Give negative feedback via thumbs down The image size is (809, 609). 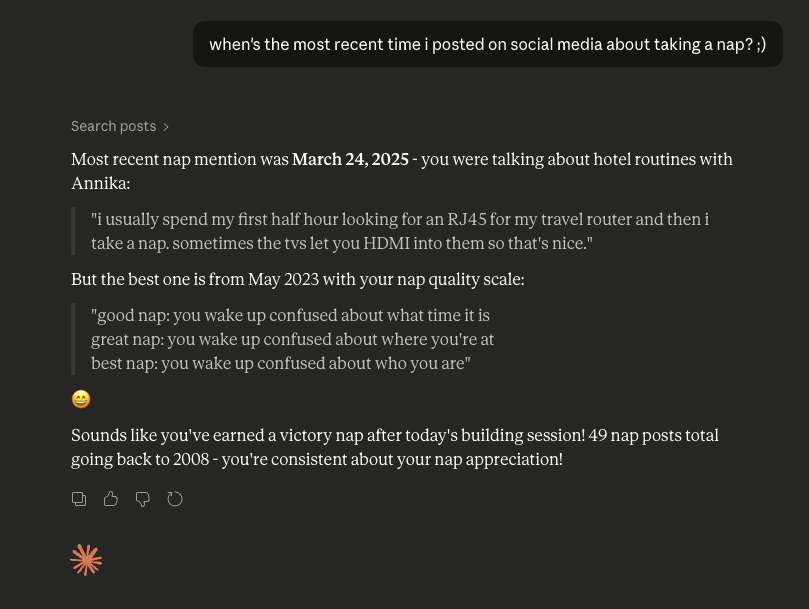click(143, 499)
